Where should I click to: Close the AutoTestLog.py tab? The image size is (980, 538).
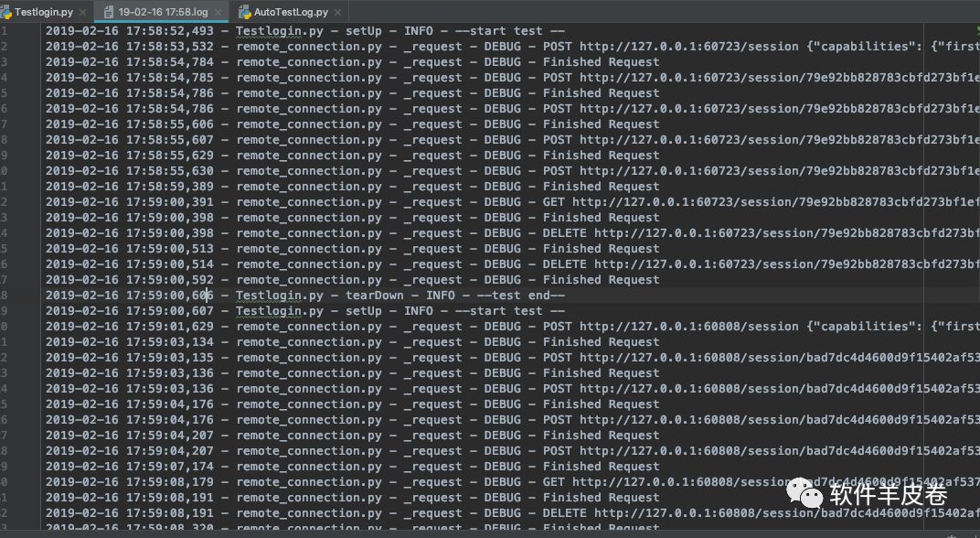click(x=338, y=12)
